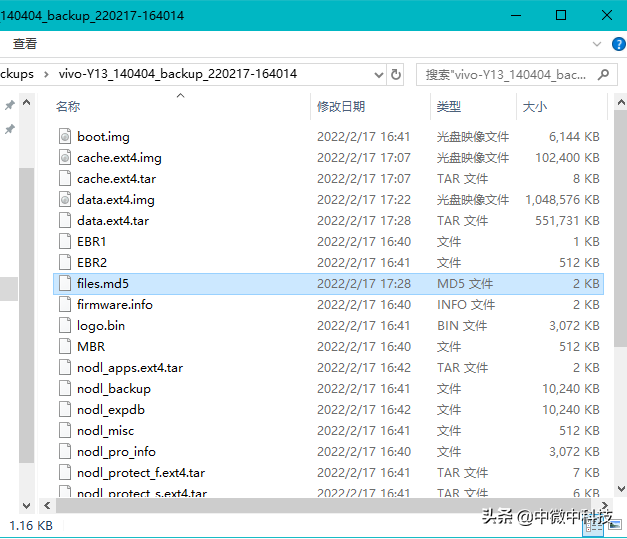627x539 pixels.
Task: Select the nodl_pro_info file name
Action: tap(116, 452)
